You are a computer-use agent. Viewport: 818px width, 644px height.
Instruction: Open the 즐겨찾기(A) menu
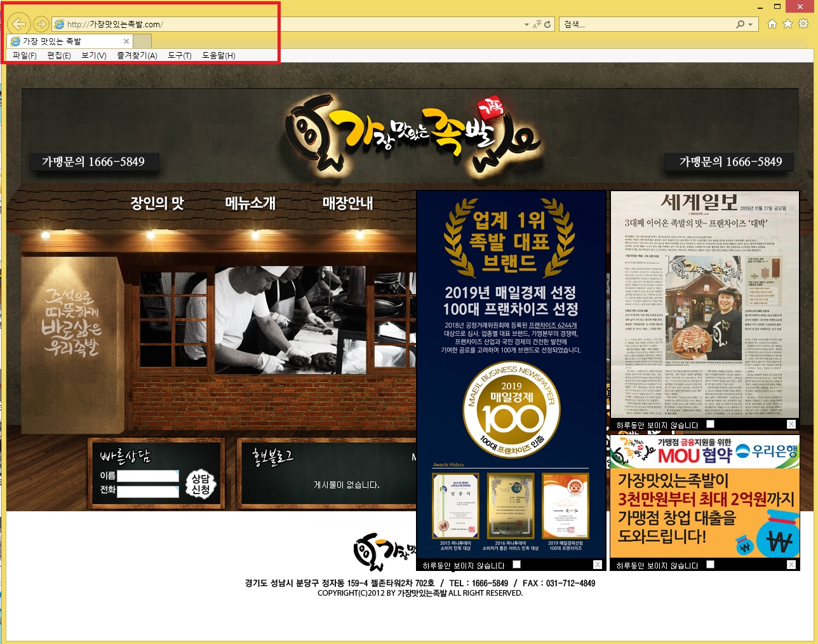pos(137,56)
